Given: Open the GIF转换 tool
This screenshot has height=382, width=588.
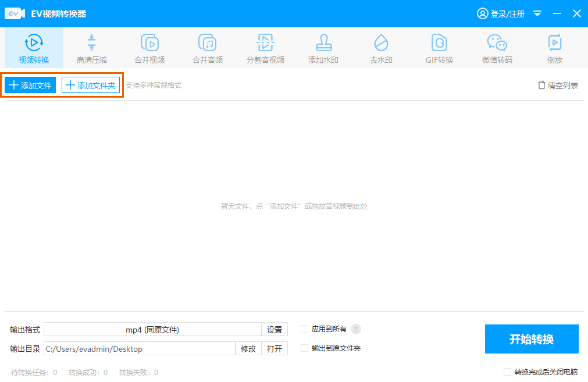Looking at the screenshot, I should pos(439,48).
